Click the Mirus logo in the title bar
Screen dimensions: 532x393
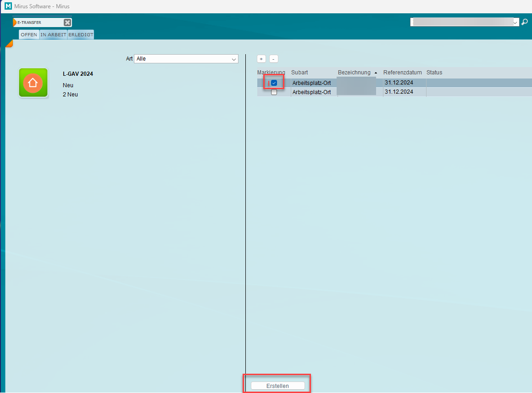(x=8, y=6)
